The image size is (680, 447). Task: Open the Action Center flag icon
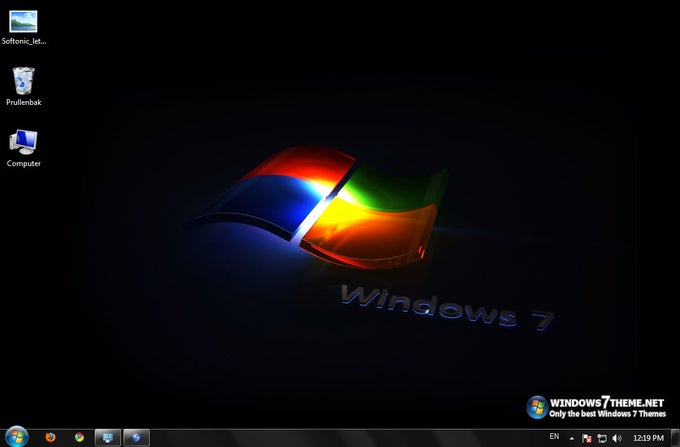[587, 438]
